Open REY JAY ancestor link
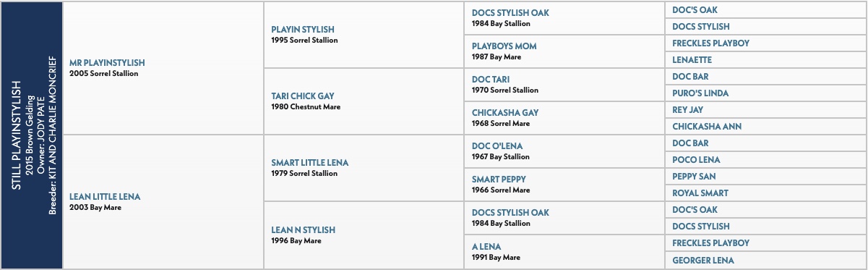Screen dimensions: 868x270 point(687,110)
